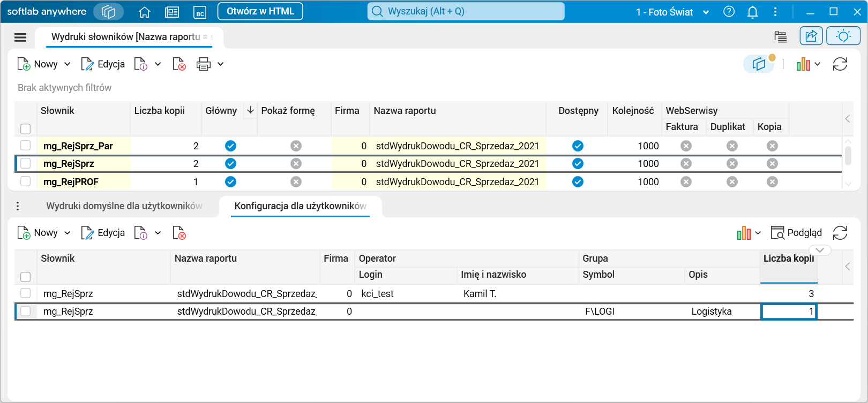This screenshot has height=403, width=868.
Task: Switch to Wydruki domyślne dla użytkowników tab
Action: pos(124,206)
